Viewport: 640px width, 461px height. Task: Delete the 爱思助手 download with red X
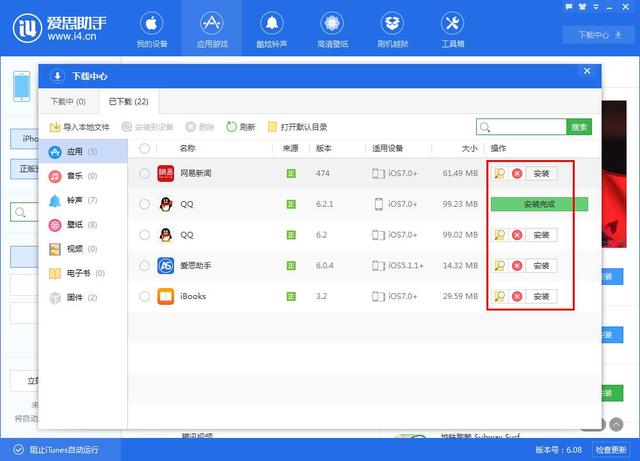coord(517,266)
